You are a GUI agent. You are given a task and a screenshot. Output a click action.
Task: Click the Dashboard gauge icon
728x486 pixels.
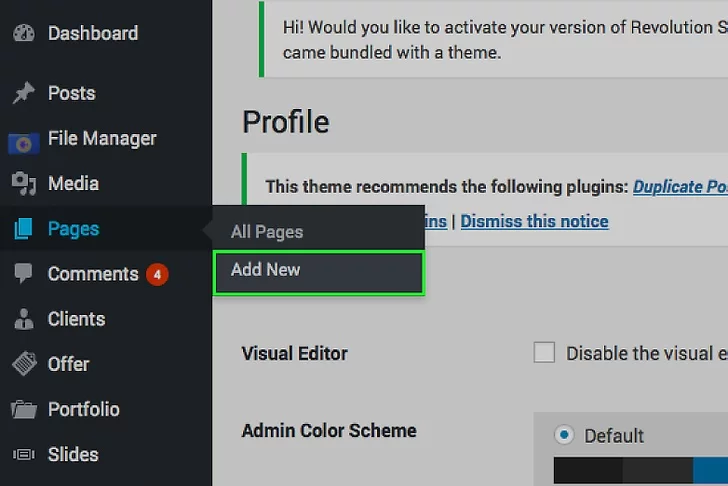[x=23, y=33]
